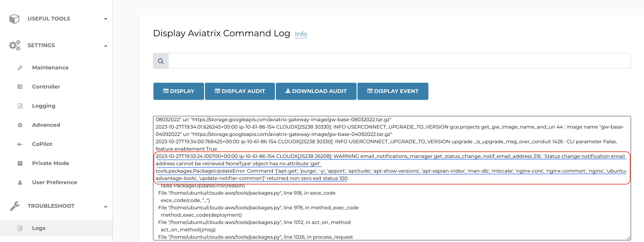Screen dimensions: 644x242
Task: Click the Useful Tools cube icon
Action: [x=14, y=18]
